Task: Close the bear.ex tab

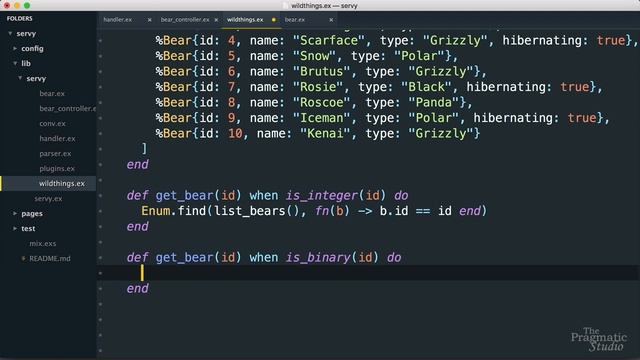Action: pyautogui.click(x=331, y=20)
